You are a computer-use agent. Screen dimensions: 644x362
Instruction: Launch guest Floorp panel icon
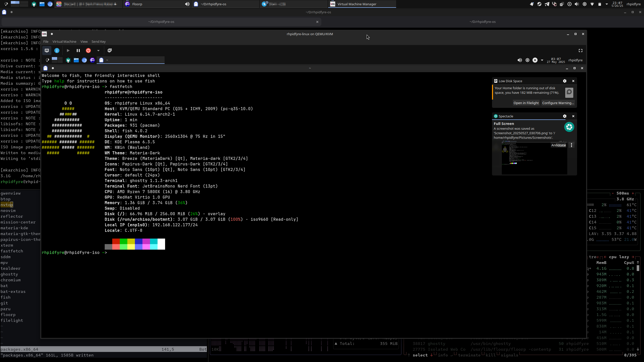click(92, 60)
